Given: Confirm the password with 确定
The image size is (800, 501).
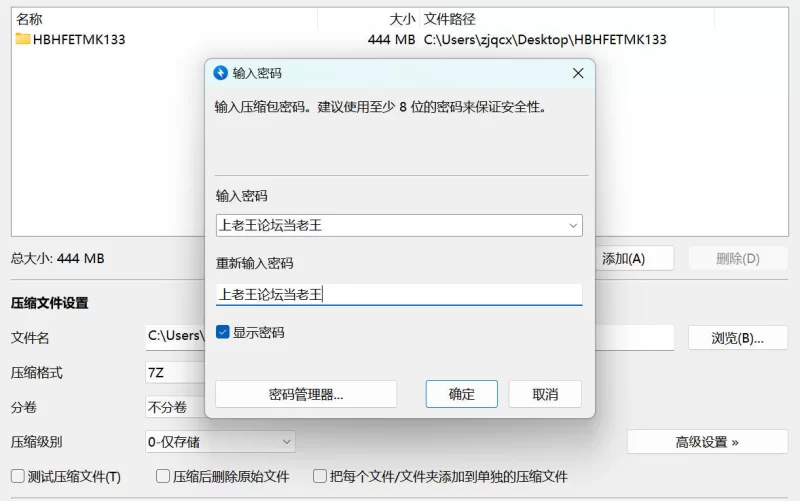Looking at the screenshot, I should click(461, 394).
